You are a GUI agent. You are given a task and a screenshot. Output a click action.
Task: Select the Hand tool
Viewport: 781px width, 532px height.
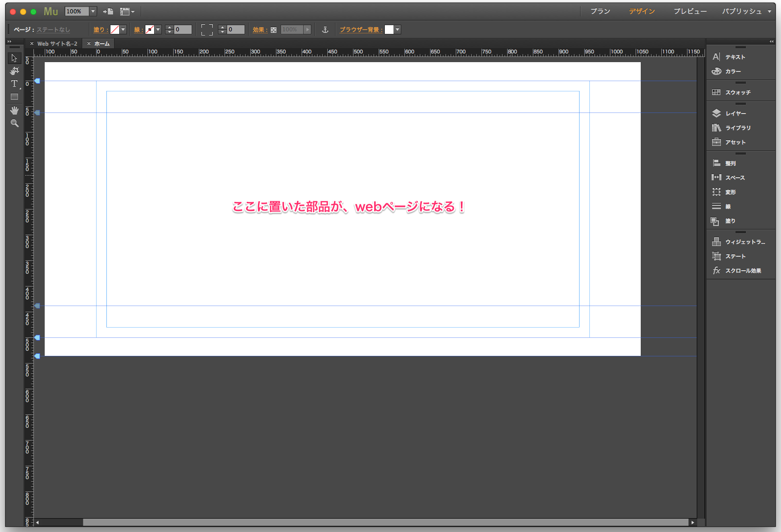pyautogui.click(x=14, y=110)
